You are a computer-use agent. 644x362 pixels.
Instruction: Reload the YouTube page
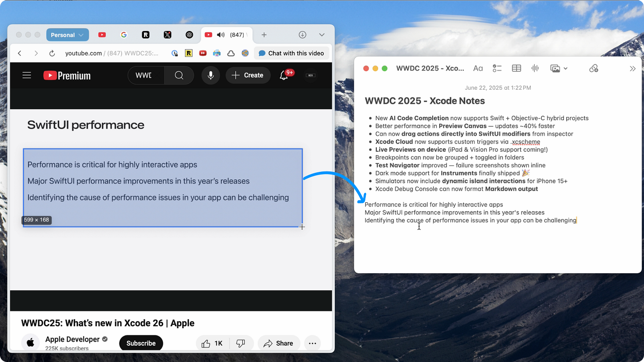(52, 53)
